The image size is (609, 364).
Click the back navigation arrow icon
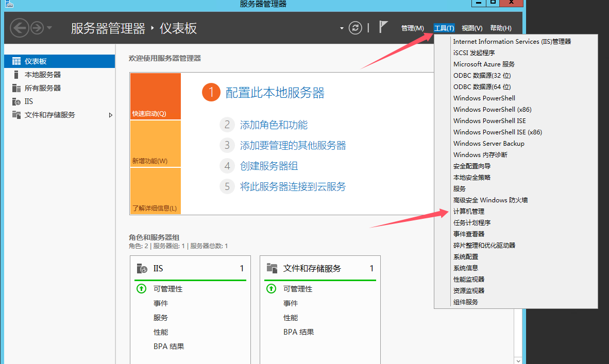coord(19,28)
